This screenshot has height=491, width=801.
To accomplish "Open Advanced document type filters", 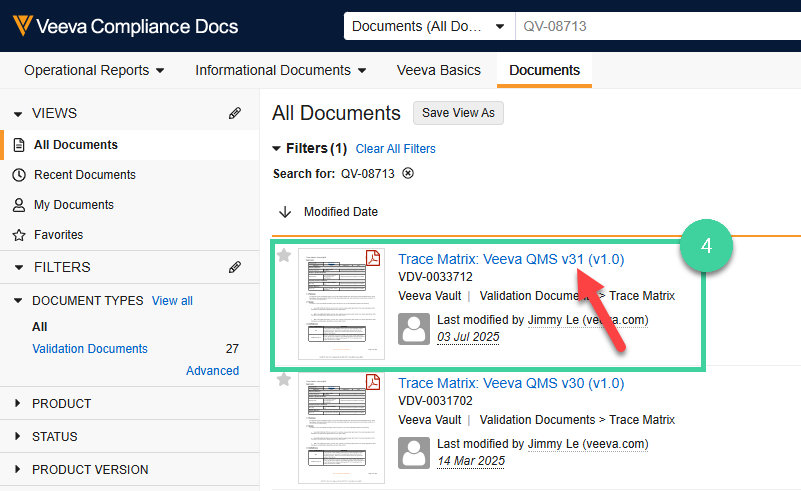I will (x=213, y=370).
